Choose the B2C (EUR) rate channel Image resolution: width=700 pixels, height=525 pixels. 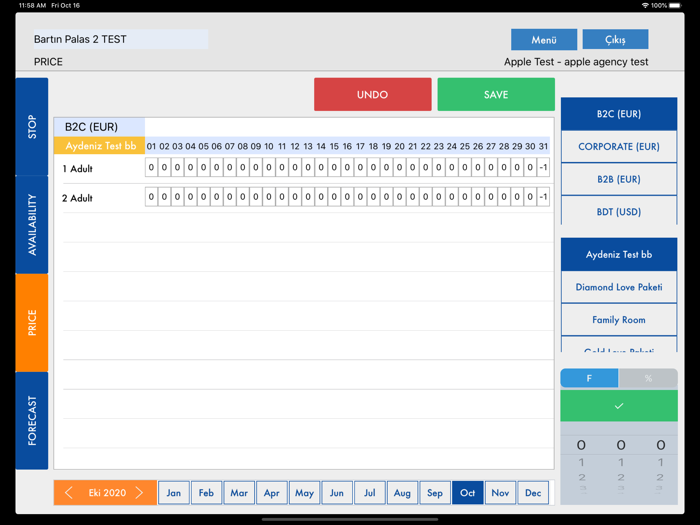coord(619,114)
